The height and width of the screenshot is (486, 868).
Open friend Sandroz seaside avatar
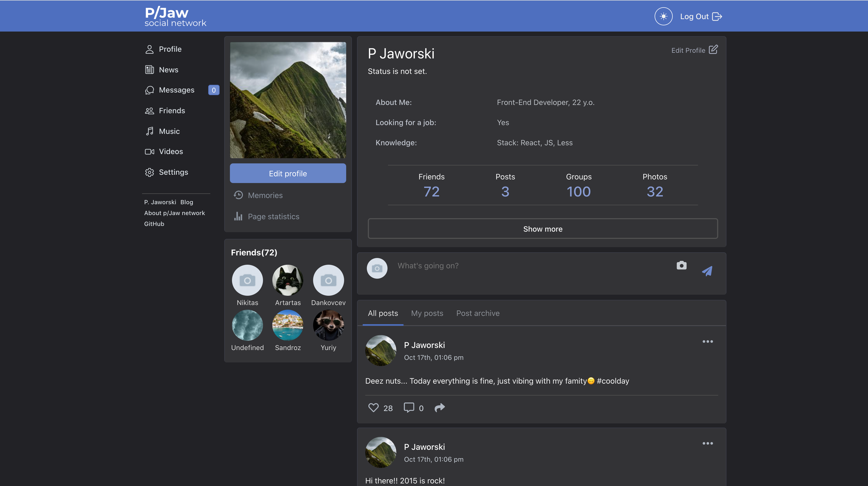(x=288, y=325)
